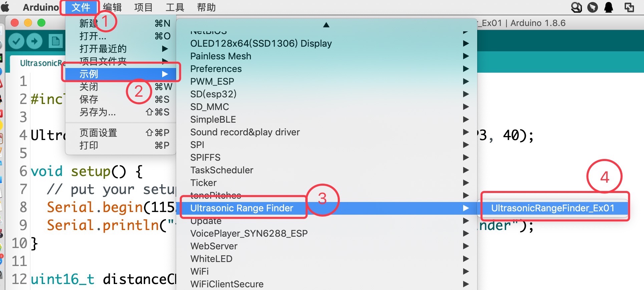
Task: Click the Upload arrow toolbar icon
Action: pyautogui.click(x=34, y=41)
